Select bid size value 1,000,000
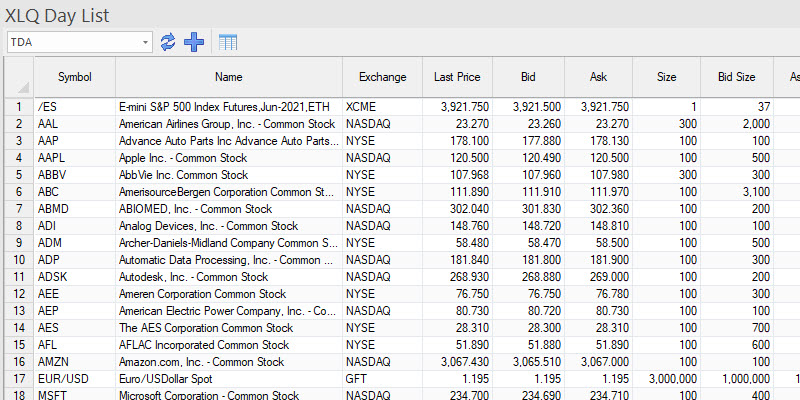The height and width of the screenshot is (400, 800). (x=737, y=379)
